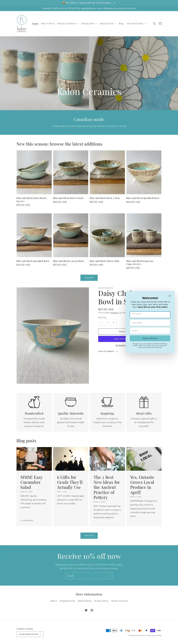Open Blue and Birch Olives Dish thumbnail
Screen dimensions: 178x644
[107, 235]
